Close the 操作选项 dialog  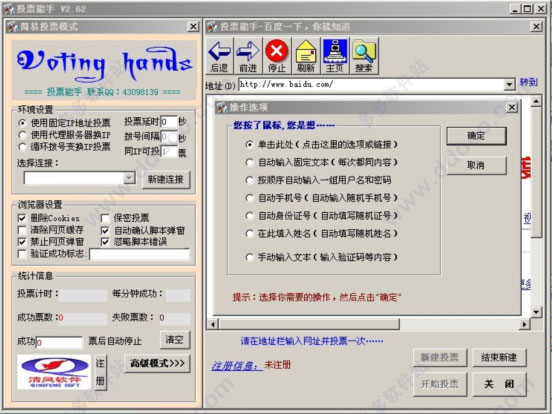(x=512, y=107)
